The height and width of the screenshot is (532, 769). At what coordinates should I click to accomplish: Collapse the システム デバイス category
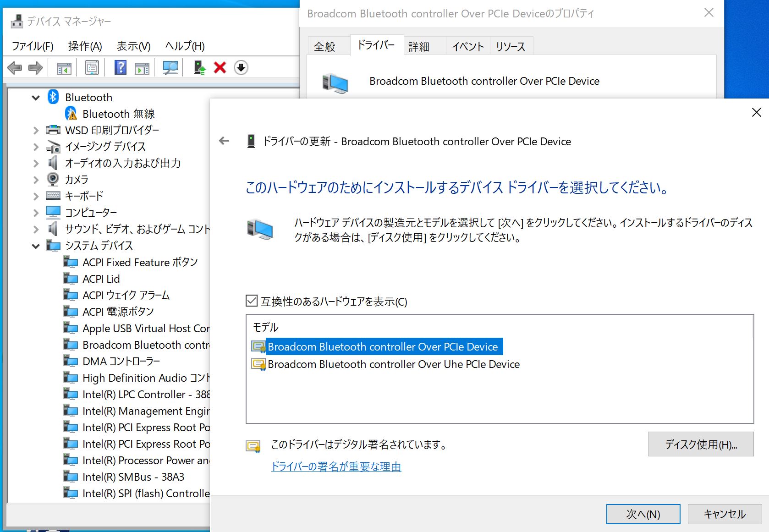[36, 246]
